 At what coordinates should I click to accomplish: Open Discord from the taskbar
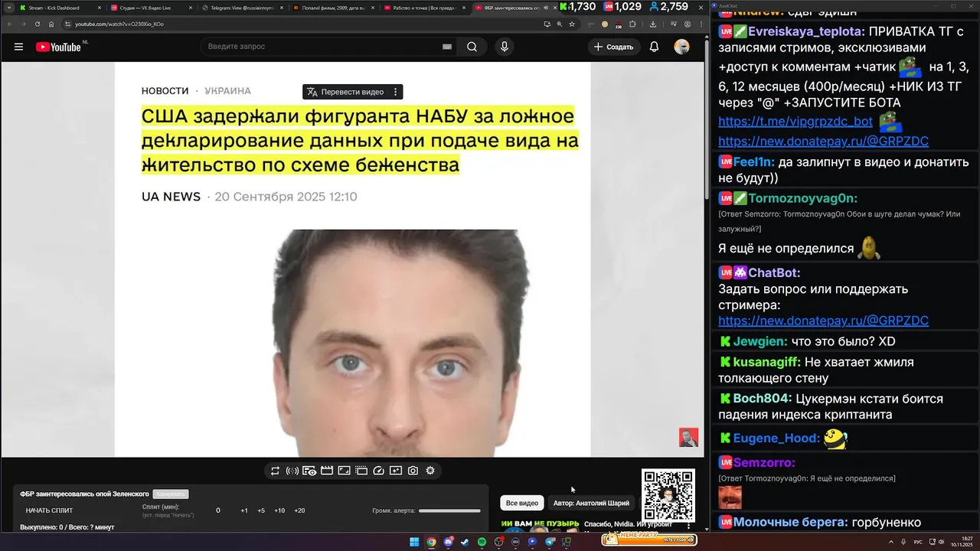pos(448,542)
